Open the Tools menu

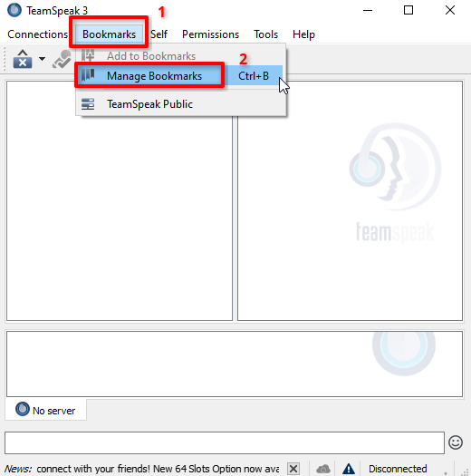point(266,34)
